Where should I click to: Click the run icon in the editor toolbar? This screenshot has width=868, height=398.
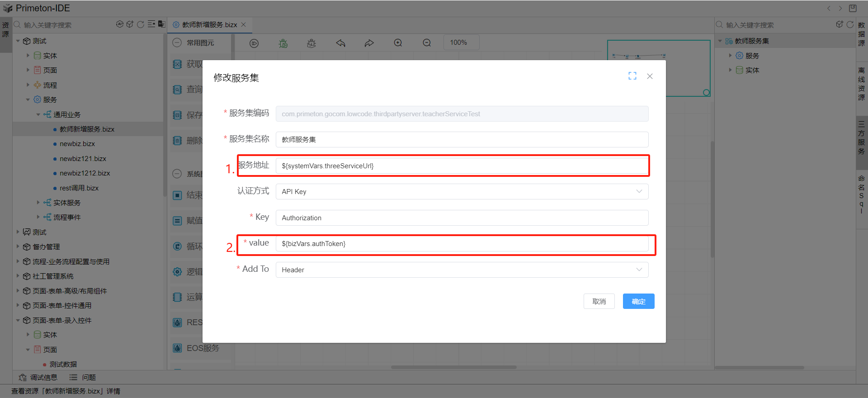[254, 43]
